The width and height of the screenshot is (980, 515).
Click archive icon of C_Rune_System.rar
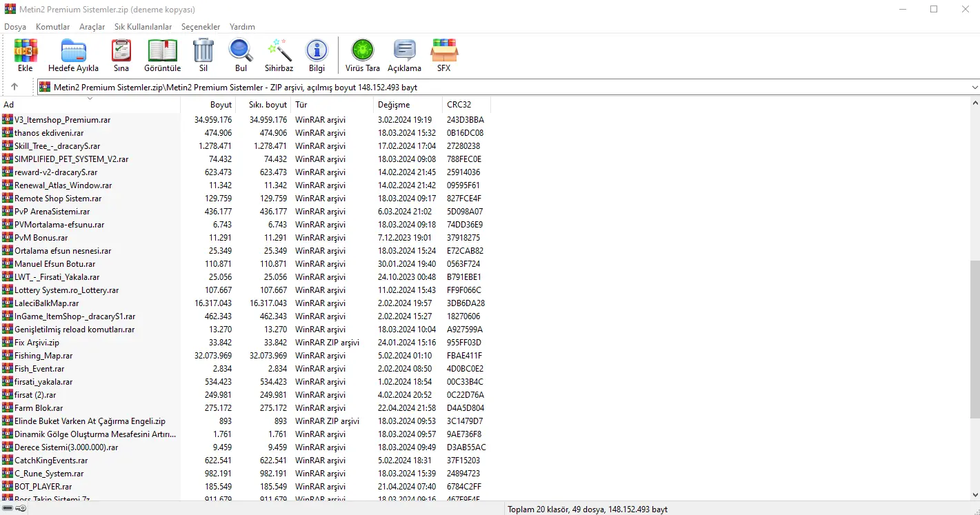click(8, 473)
